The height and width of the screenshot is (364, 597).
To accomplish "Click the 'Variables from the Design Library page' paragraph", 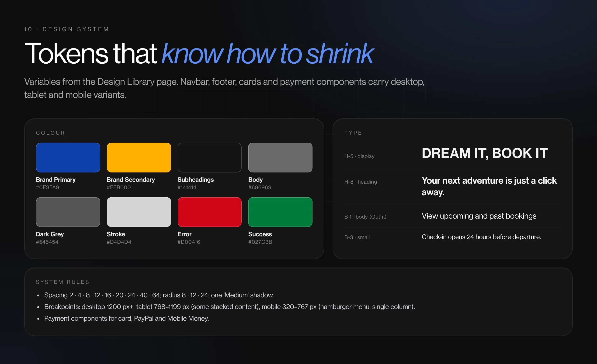I will point(224,88).
